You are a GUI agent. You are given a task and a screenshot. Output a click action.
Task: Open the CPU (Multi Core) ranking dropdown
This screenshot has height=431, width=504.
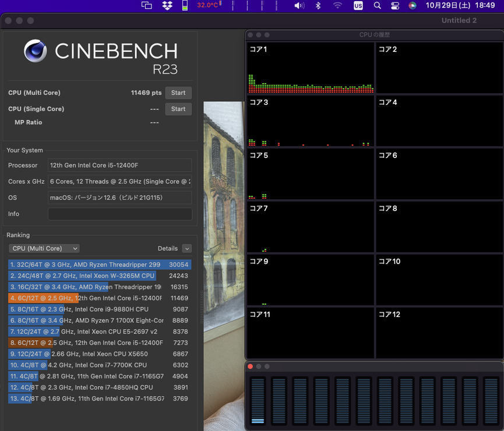(44, 249)
